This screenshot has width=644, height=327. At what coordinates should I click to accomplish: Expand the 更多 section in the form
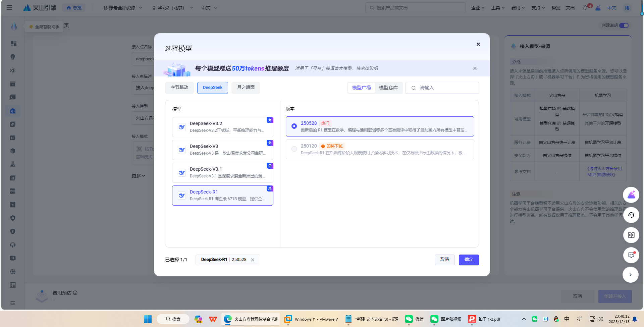coord(139,175)
